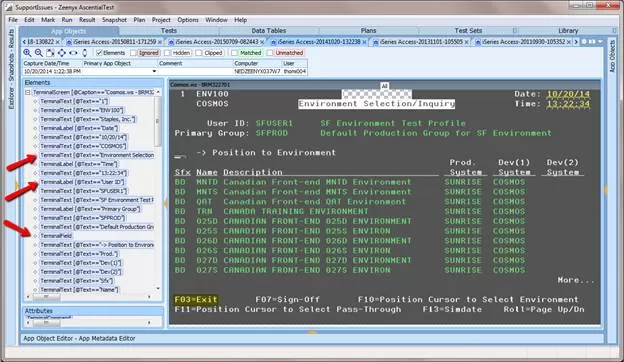Select TerminalLabel "Date" tree item

[x=79, y=128]
